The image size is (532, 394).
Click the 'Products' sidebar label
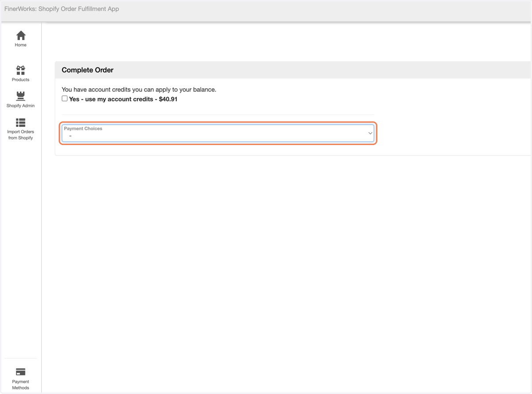[20, 80]
